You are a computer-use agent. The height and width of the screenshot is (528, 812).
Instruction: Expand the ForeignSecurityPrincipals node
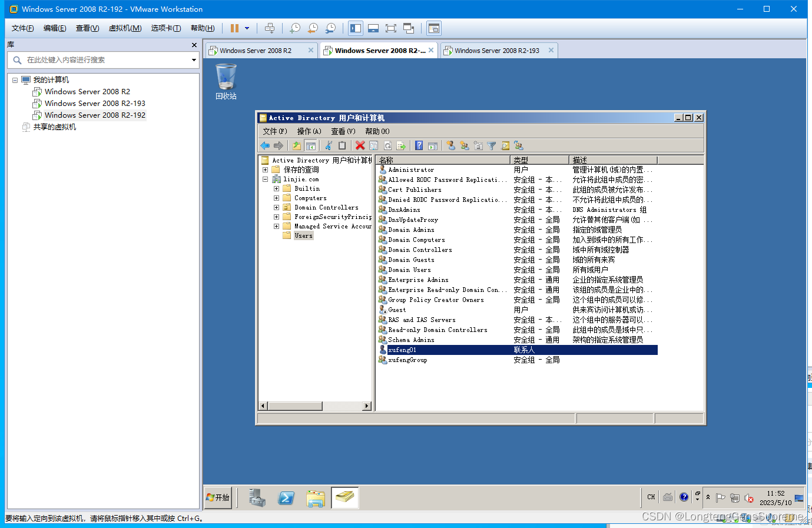276,217
